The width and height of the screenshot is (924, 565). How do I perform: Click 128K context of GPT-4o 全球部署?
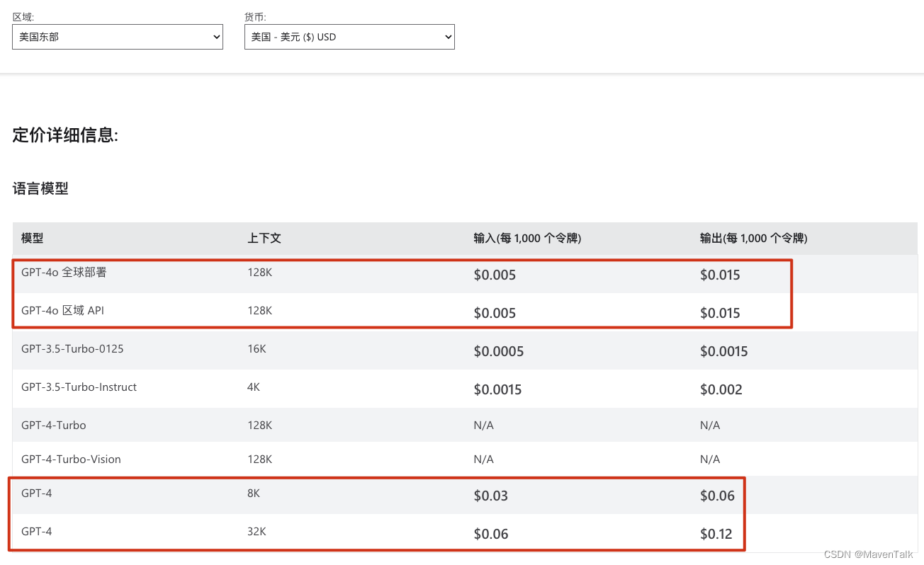pyautogui.click(x=260, y=272)
